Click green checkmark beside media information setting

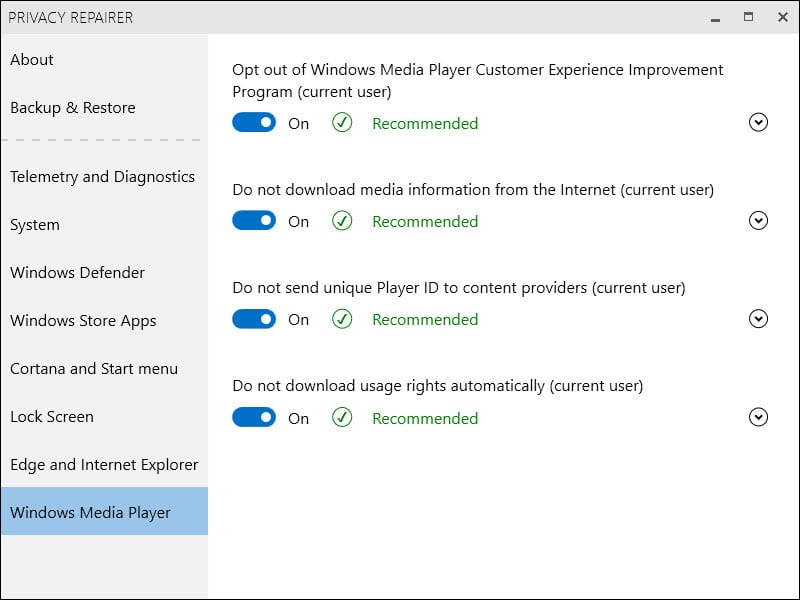pos(342,221)
